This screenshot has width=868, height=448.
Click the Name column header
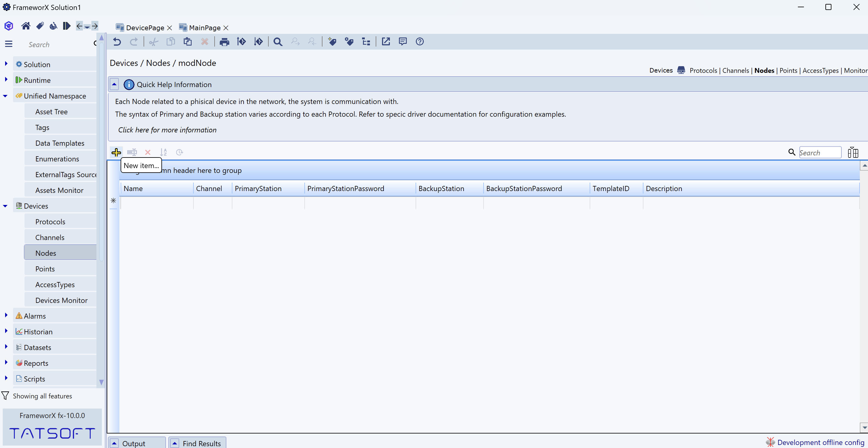point(157,188)
